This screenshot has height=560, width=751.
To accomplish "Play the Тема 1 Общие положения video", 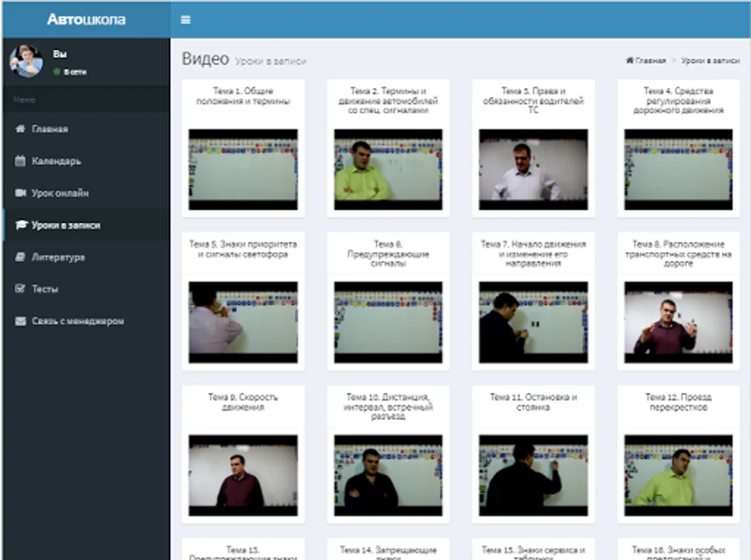I will [243, 169].
